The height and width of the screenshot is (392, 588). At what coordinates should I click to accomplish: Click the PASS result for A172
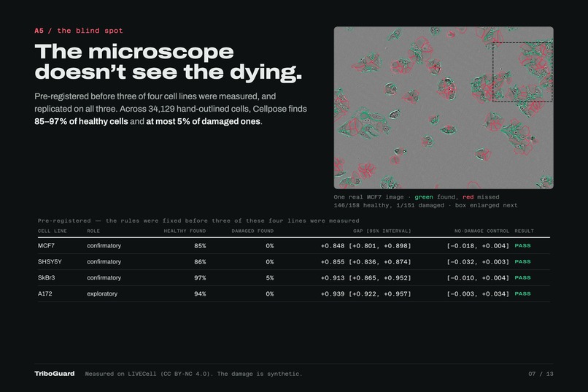pos(522,293)
